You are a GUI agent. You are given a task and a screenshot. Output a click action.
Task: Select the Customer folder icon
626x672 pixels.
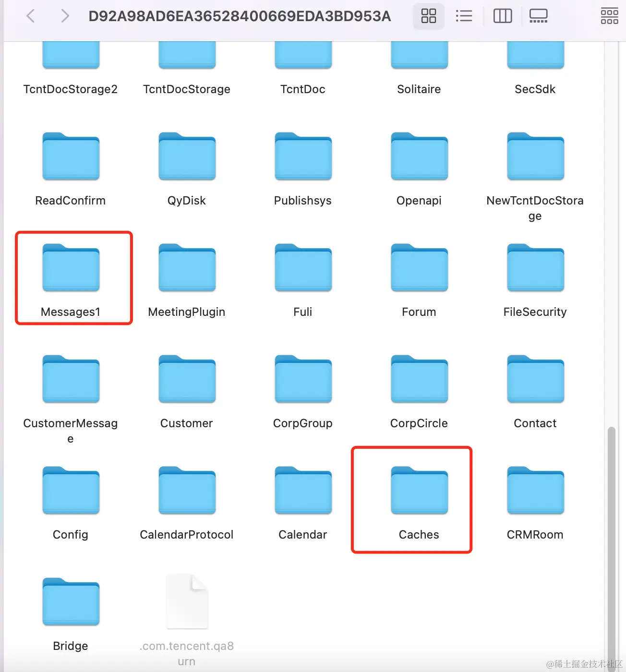(187, 379)
